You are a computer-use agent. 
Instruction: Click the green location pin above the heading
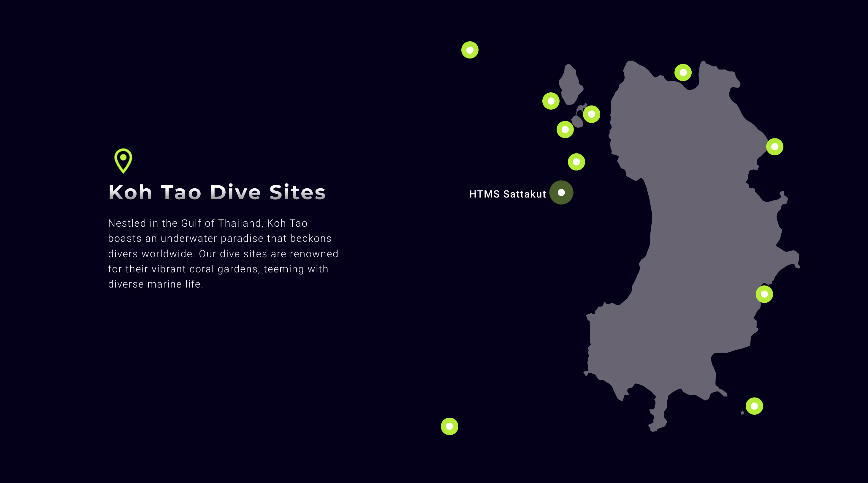tap(123, 161)
